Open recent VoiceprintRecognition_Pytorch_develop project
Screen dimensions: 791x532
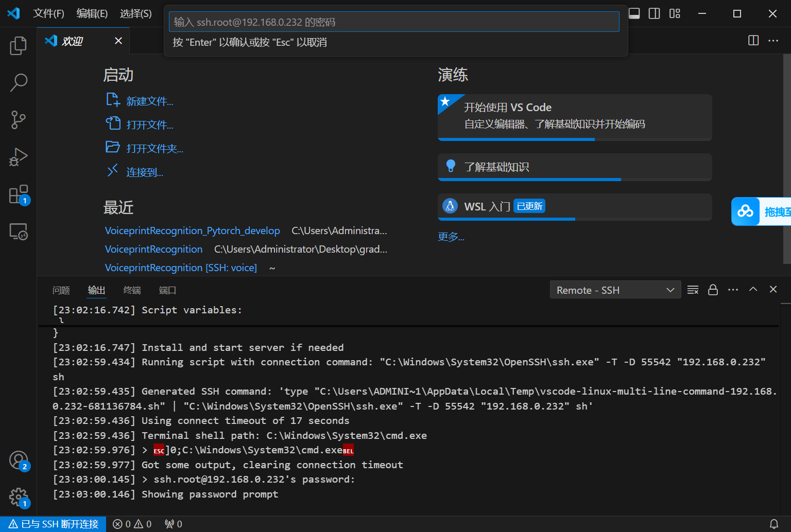tap(193, 230)
